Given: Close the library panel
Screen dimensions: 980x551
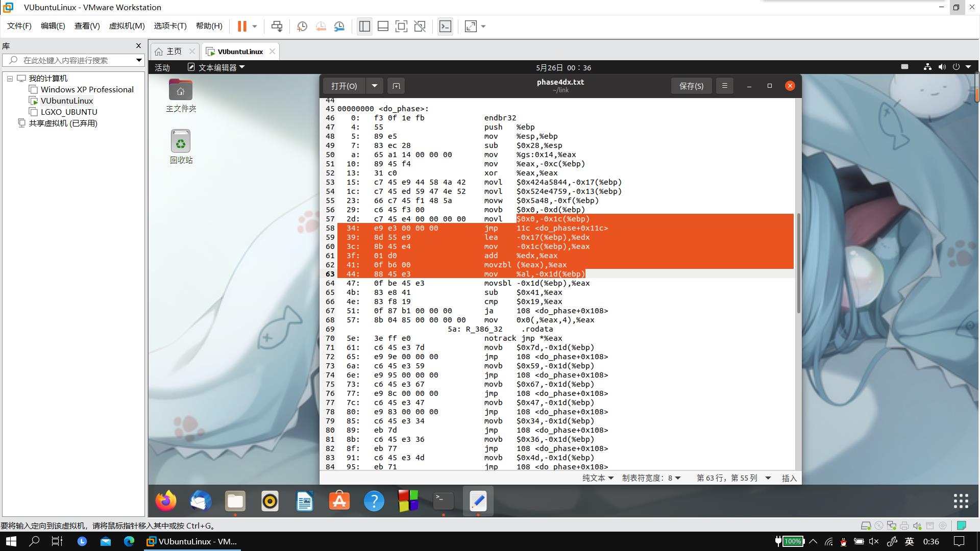Looking at the screenshot, I should (138, 46).
